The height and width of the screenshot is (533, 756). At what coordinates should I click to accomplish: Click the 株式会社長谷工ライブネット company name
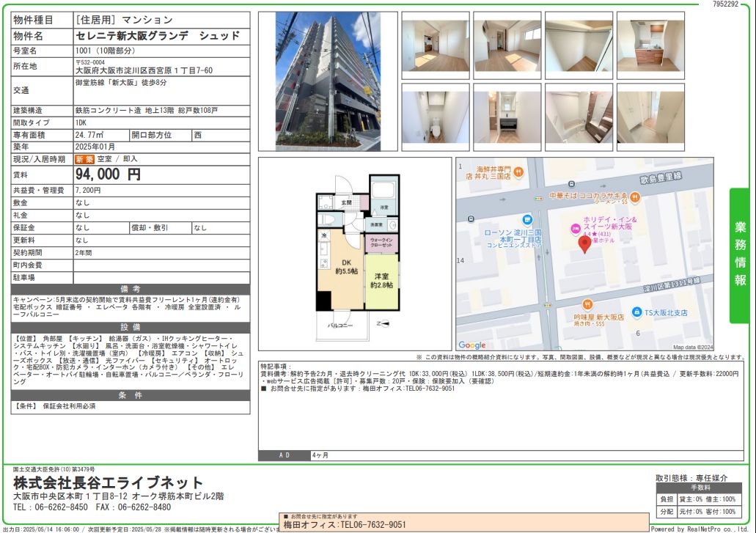pyautogui.click(x=108, y=482)
